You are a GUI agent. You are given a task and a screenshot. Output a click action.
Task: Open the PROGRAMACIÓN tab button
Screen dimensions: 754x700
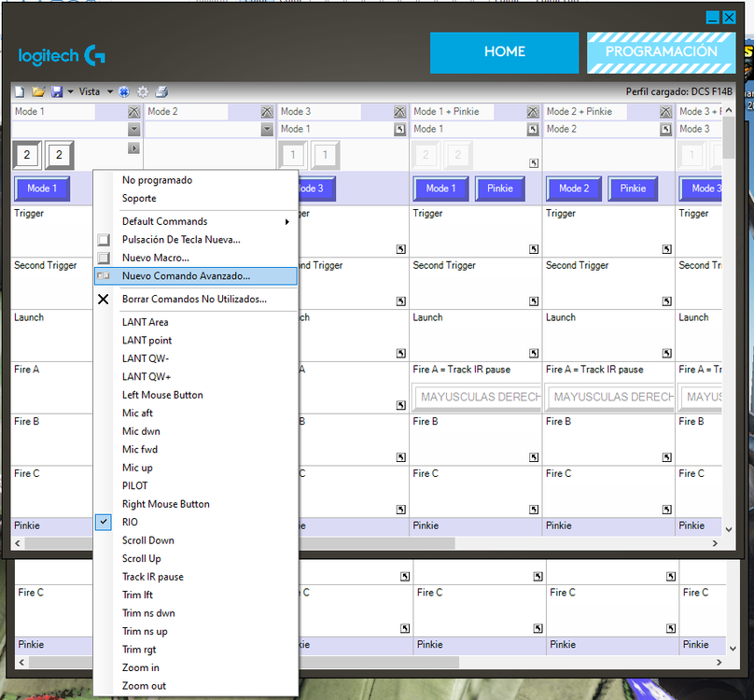662,52
